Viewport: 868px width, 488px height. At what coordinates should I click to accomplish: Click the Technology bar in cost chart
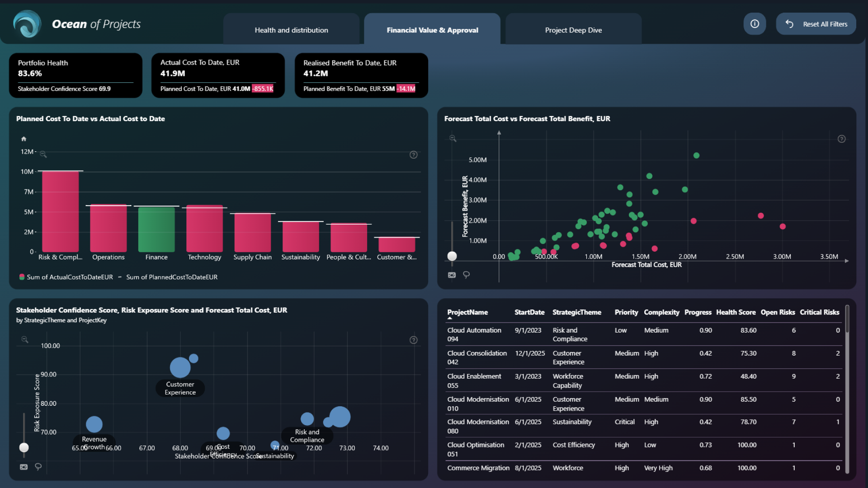tap(204, 229)
